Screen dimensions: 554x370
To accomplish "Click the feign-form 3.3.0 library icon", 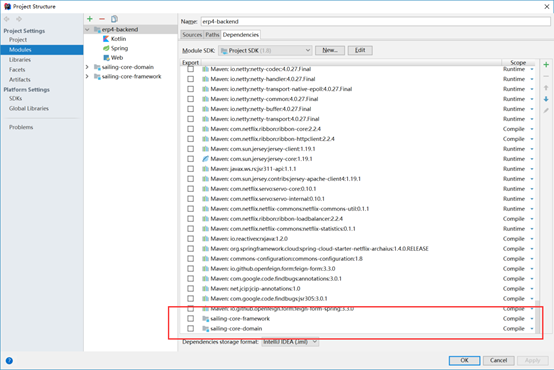I will (205, 269).
